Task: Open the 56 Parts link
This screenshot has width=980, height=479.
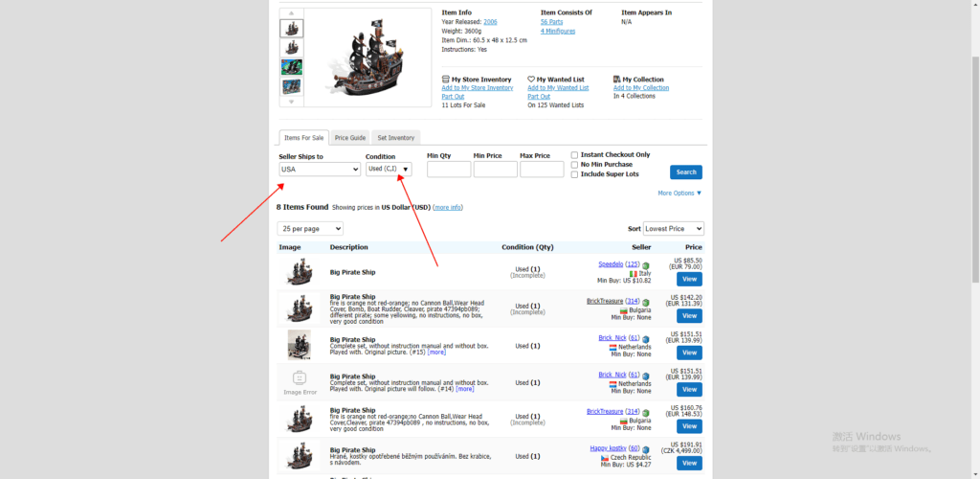Action: tap(552, 22)
